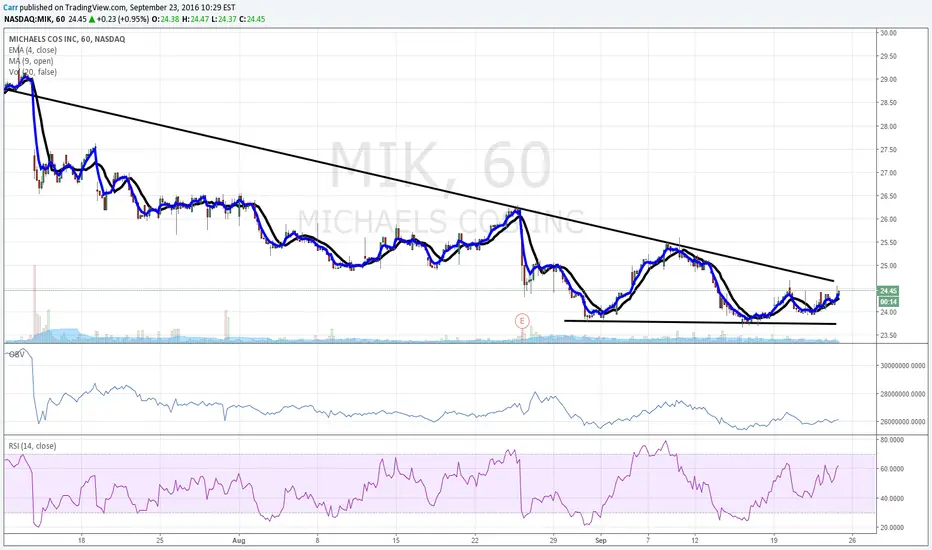Click the 27.50 price axis label
Viewport: 932px width, 550px height.
889,150
